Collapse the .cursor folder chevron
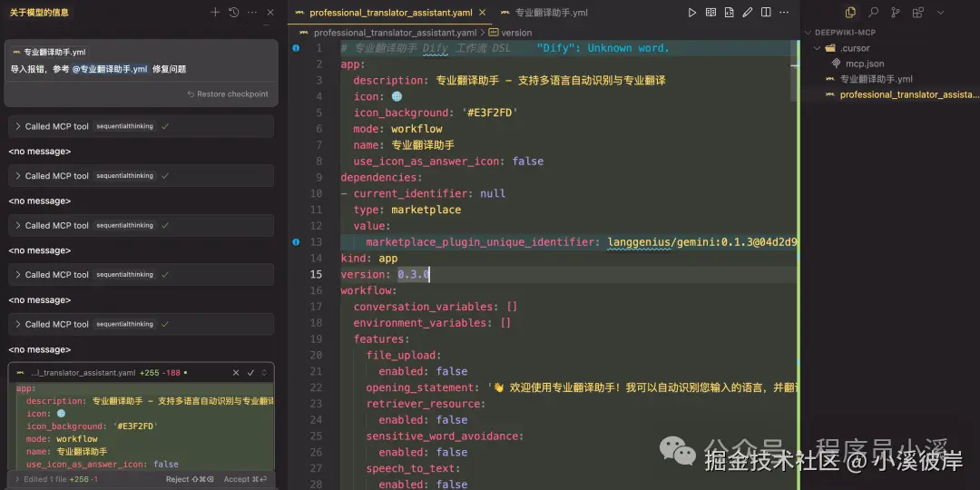This screenshot has width=980, height=490. coord(817,48)
